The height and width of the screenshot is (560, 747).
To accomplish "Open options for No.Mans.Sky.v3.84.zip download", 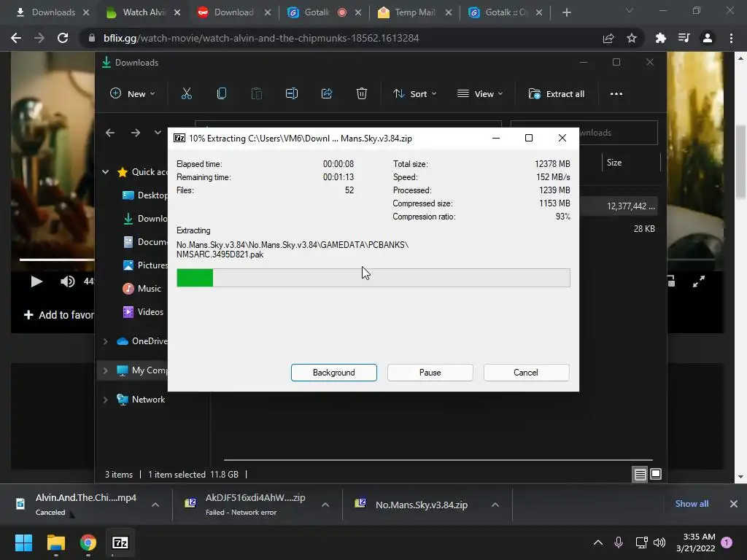I will (x=495, y=505).
